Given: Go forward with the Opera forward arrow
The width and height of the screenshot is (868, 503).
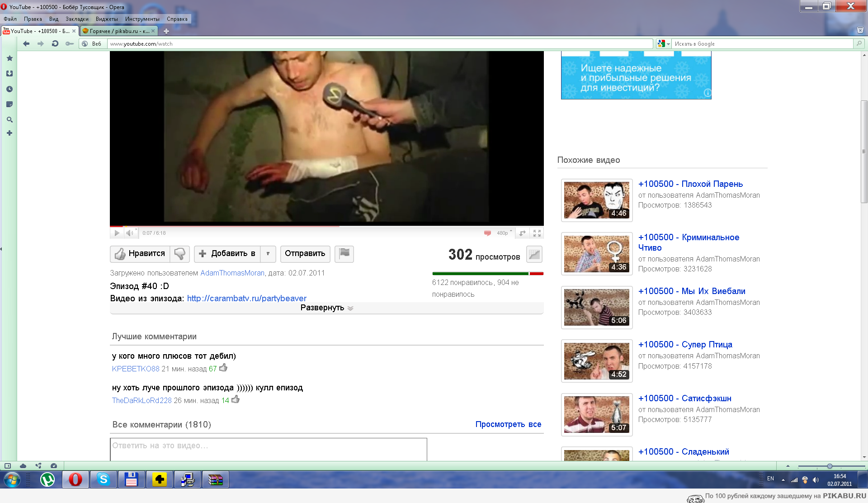Looking at the screenshot, I should click(41, 43).
